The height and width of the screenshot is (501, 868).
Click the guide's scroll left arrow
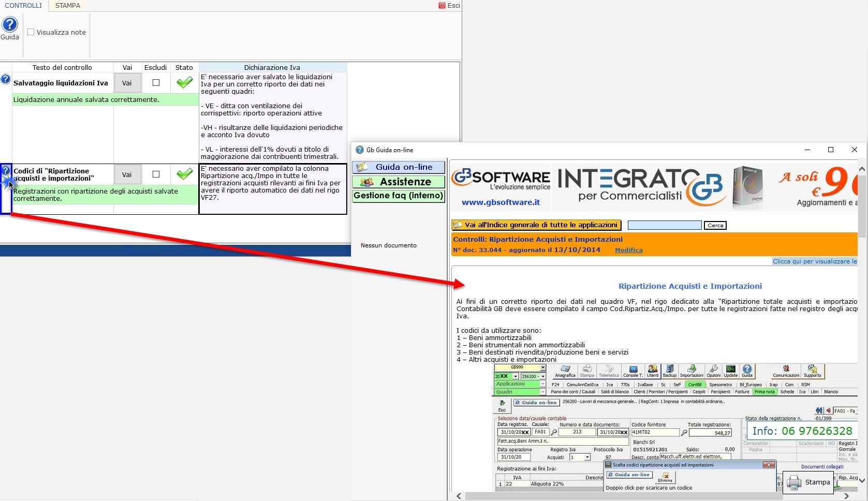459,496
